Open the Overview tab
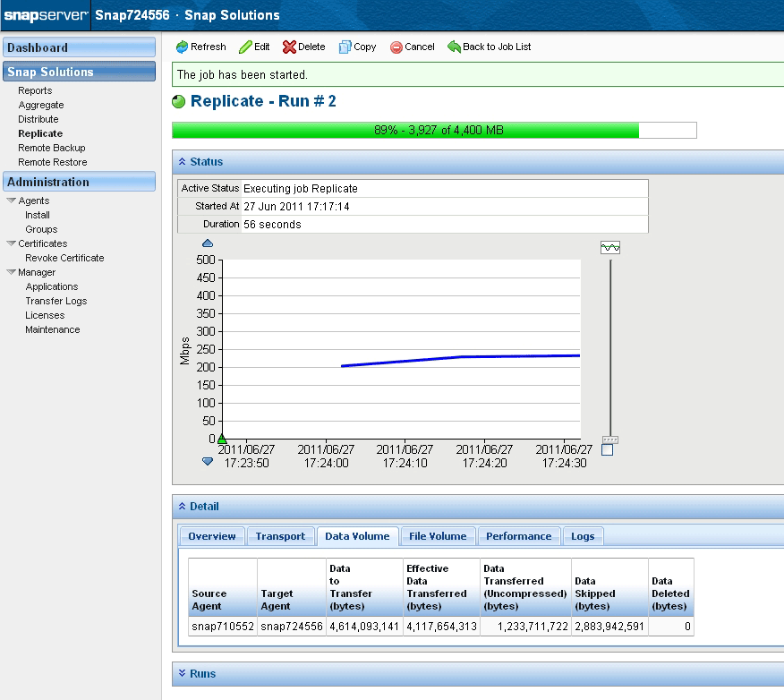The height and width of the screenshot is (700, 784). [212, 536]
